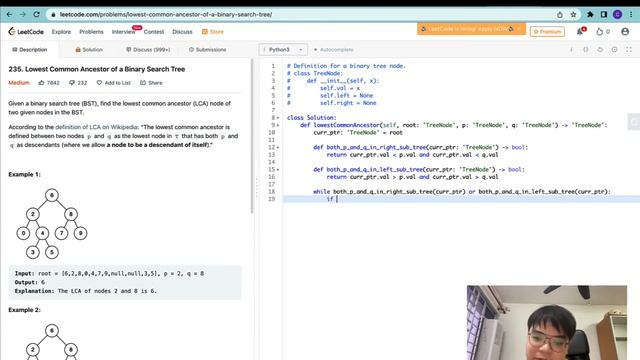This screenshot has height=360, width=640.
Task: Open the streak flame counter
Action: coord(603,31)
